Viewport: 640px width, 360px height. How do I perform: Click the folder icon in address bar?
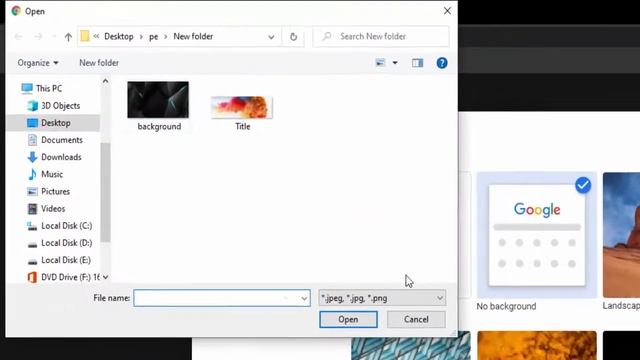(84, 36)
